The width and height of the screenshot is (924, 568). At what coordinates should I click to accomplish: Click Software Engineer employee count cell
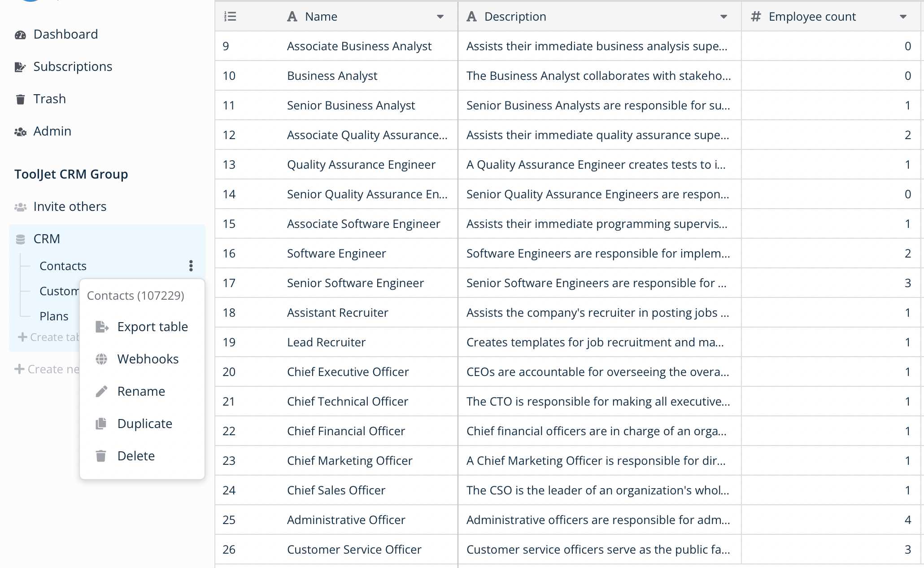tap(831, 253)
